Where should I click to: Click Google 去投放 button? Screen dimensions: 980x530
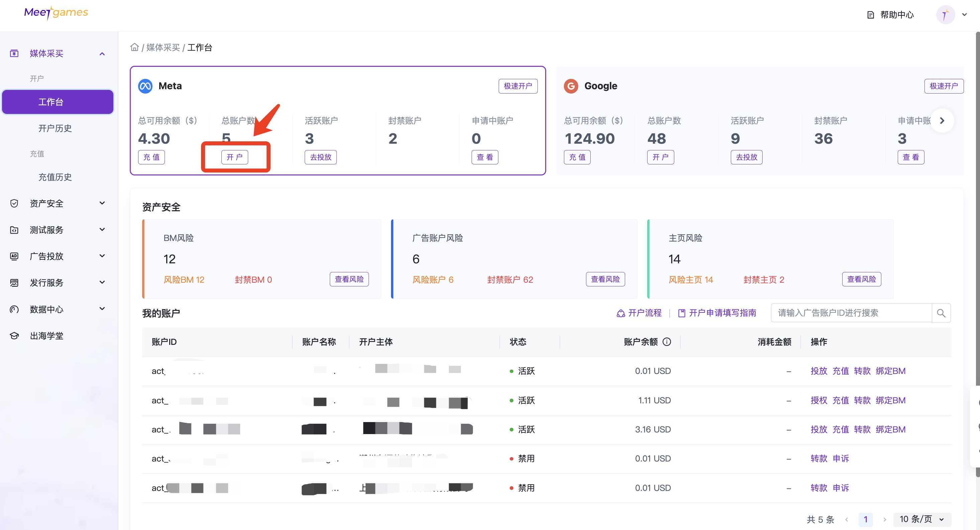tap(747, 157)
